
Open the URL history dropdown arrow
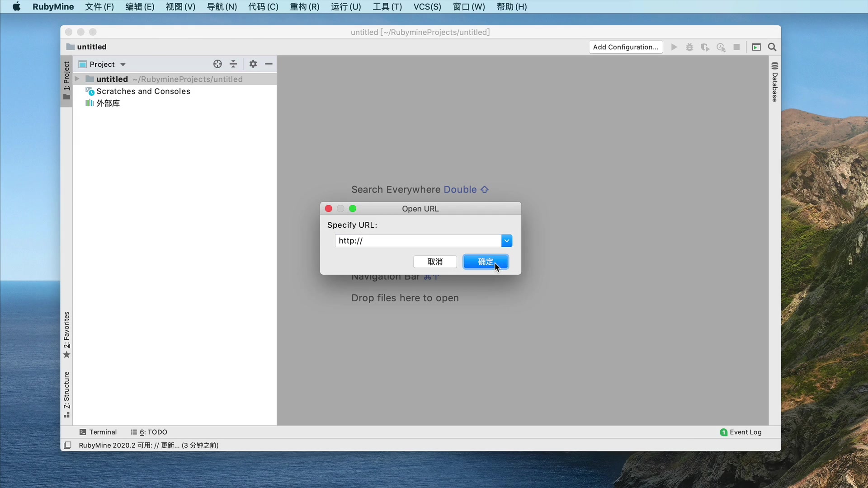(507, 240)
